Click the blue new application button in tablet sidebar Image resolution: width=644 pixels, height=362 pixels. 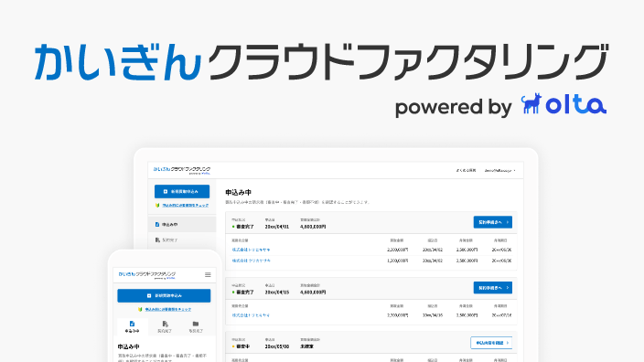[x=182, y=192]
